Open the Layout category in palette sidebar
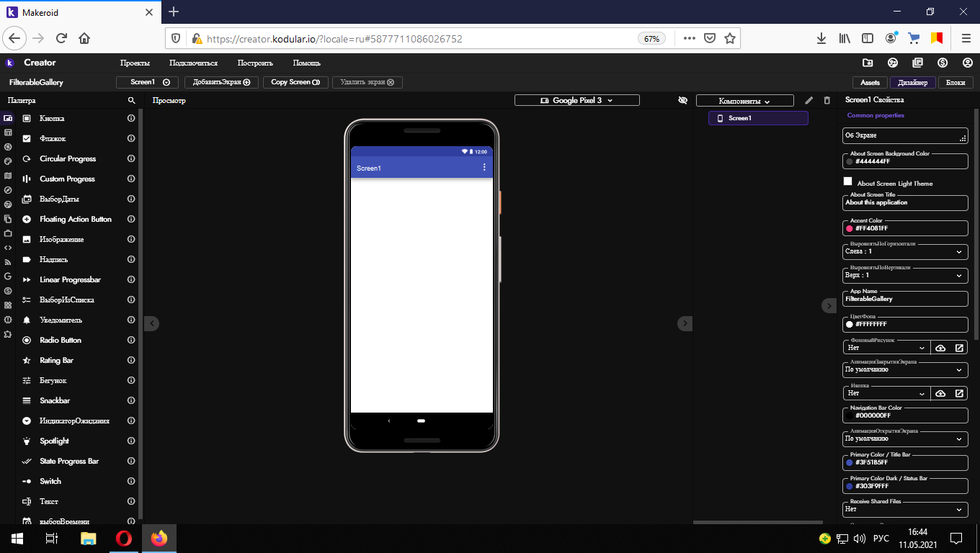This screenshot has height=553, width=980. click(x=8, y=132)
